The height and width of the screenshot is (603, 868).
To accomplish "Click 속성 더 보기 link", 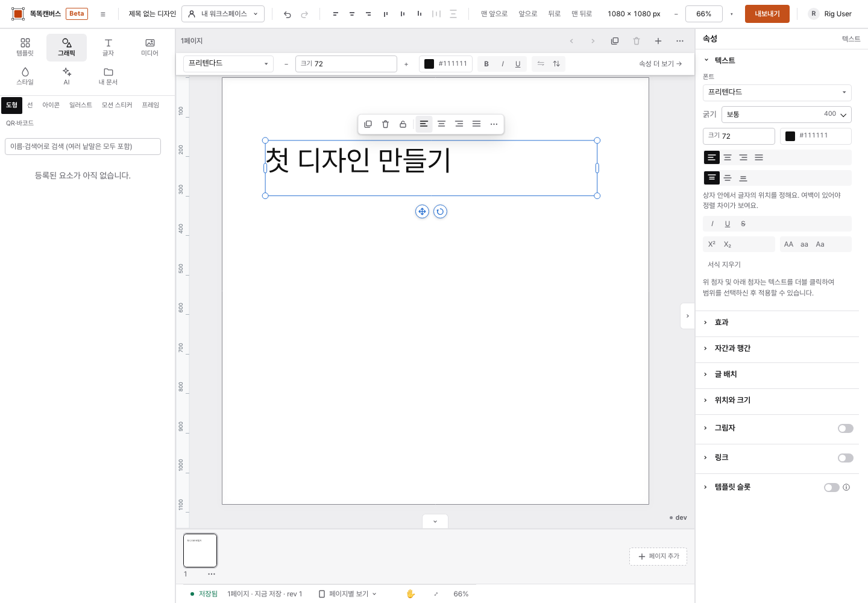I will [x=661, y=64].
